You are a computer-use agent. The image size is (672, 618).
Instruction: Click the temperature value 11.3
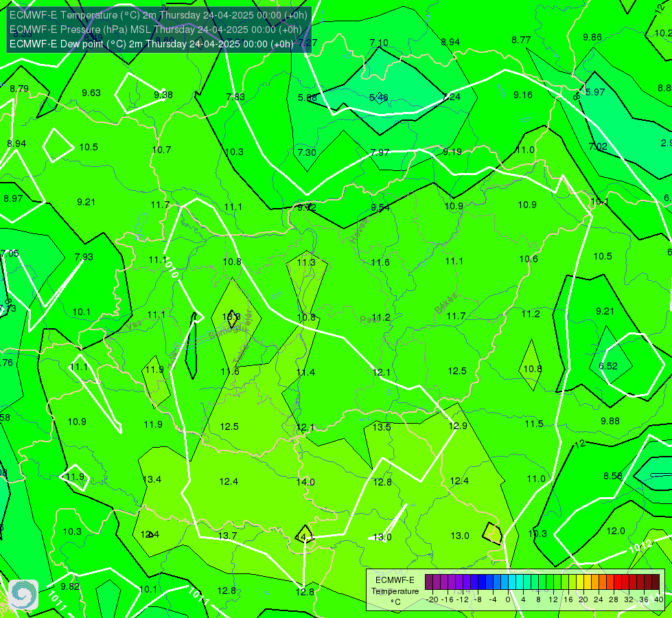[306, 262]
